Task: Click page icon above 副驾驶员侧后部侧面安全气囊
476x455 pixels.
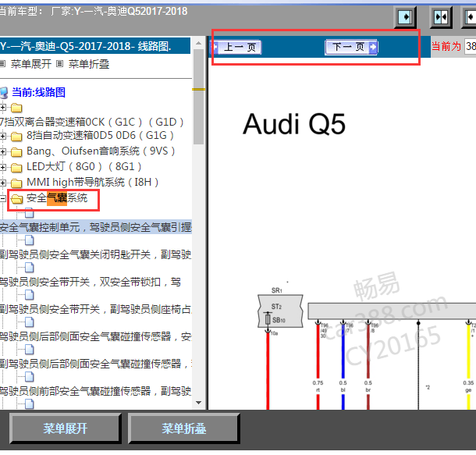Action: click(x=29, y=350)
